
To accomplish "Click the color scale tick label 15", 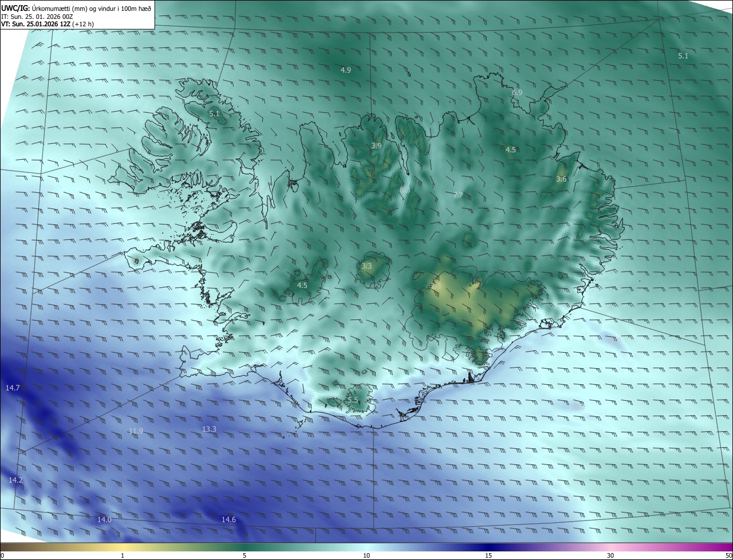I will (488, 556).
